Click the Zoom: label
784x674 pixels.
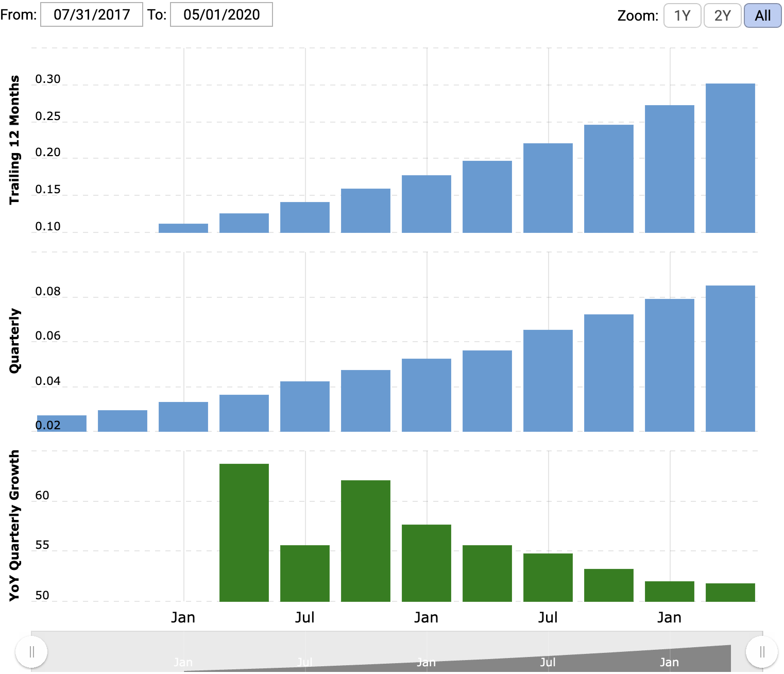click(638, 15)
